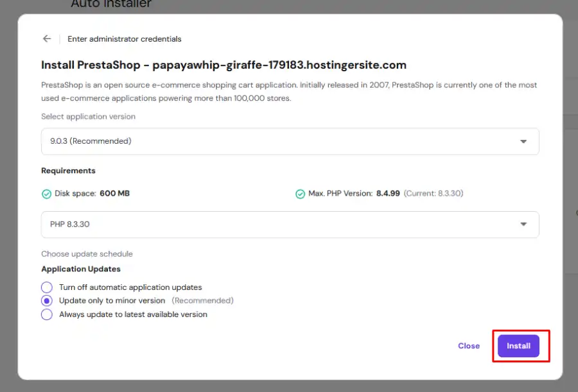578x392 pixels.
Task: Click the (Current: 8.3.30) text
Action: pos(433,193)
